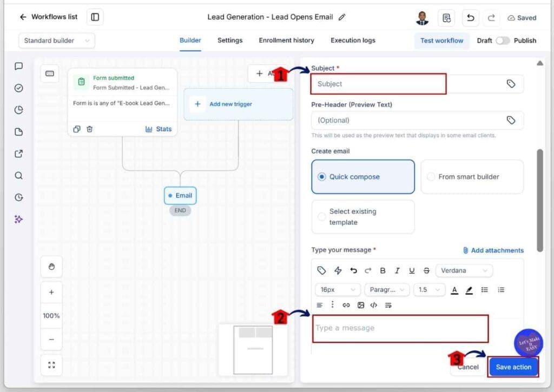Insert custom value tag in Pre-Header
Viewport: 554px width, 392px height.
pyautogui.click(x=511, y=120)
